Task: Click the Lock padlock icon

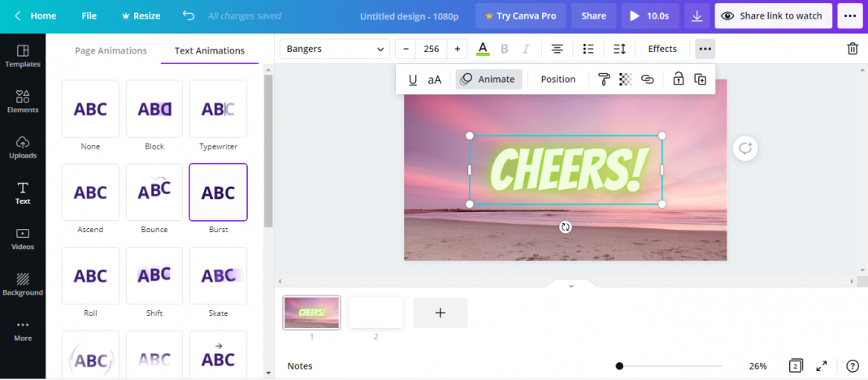Action: point(678,80)
